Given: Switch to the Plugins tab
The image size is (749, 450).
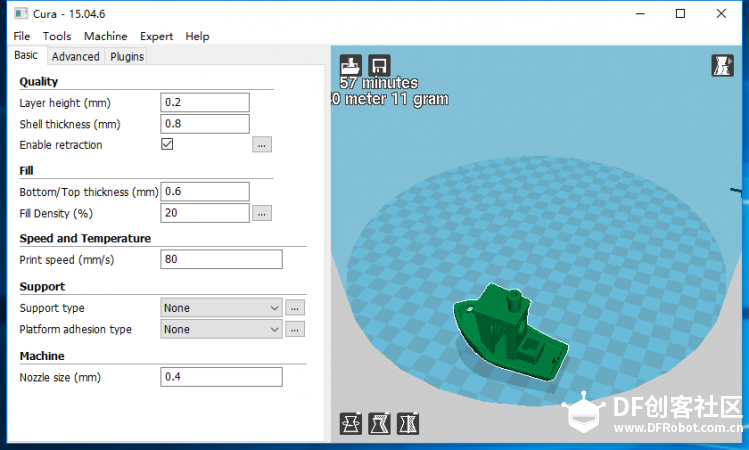Looking at the screenshot, I should click(127, 56).
